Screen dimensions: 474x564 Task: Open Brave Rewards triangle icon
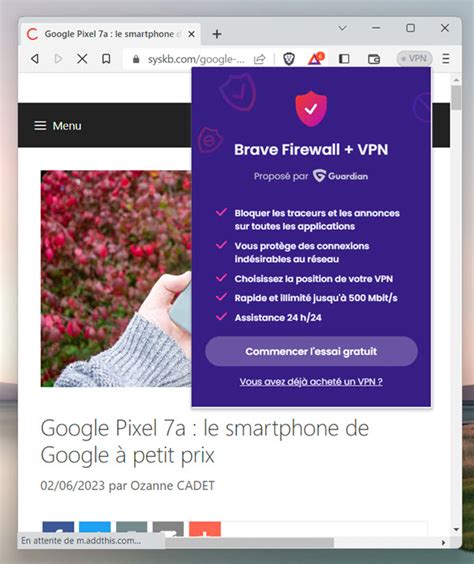coord(316,58)
